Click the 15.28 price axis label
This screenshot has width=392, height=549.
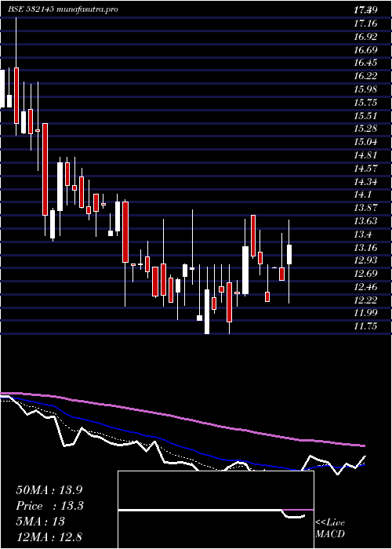[x=365, y=129]
